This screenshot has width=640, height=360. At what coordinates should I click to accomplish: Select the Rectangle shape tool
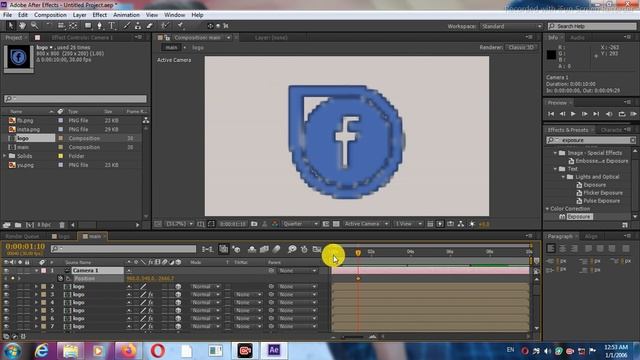88,26
